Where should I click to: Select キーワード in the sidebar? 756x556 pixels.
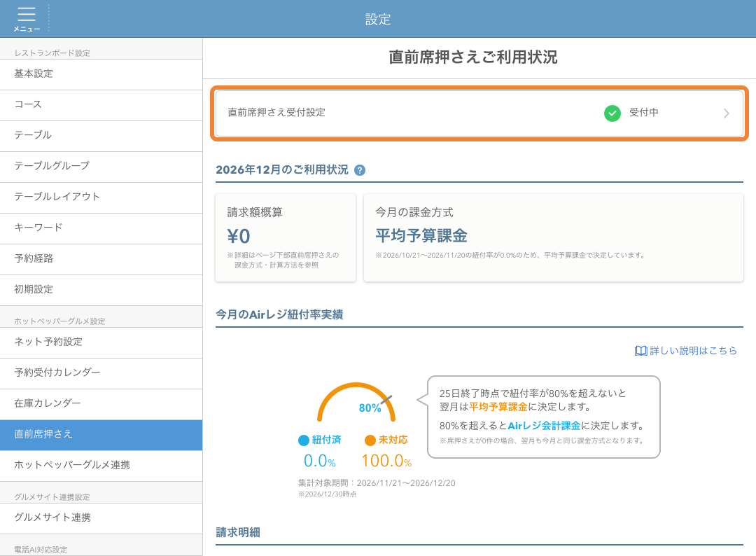101,228
